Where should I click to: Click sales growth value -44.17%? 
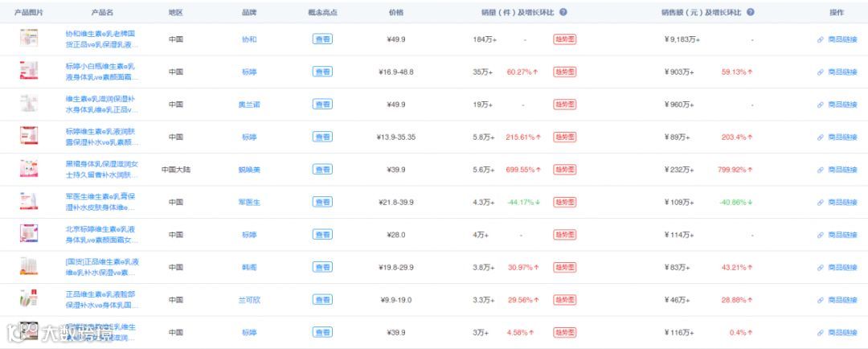(522, 202)
